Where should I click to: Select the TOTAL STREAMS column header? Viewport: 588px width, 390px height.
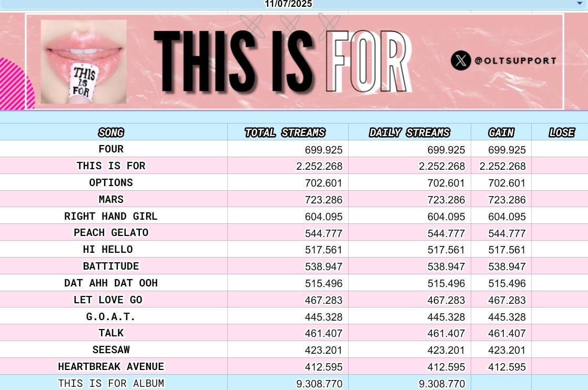pos(285,132)
